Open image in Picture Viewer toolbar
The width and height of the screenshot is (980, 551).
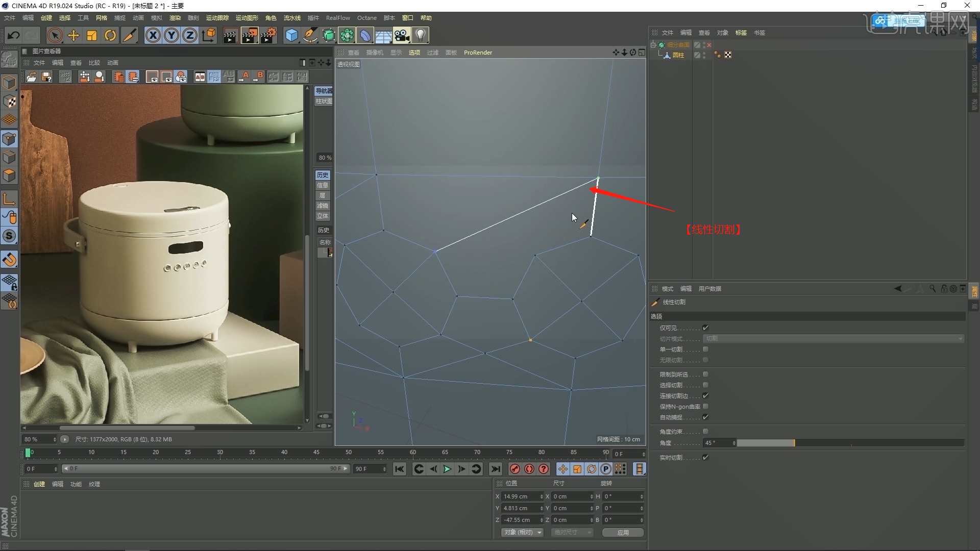[31, 77]
